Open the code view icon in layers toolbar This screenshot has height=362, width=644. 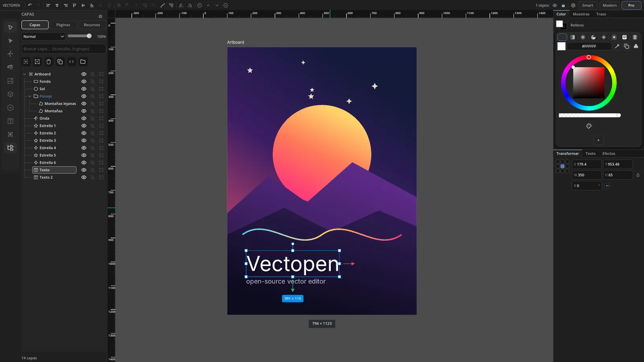tap(71, 62)
